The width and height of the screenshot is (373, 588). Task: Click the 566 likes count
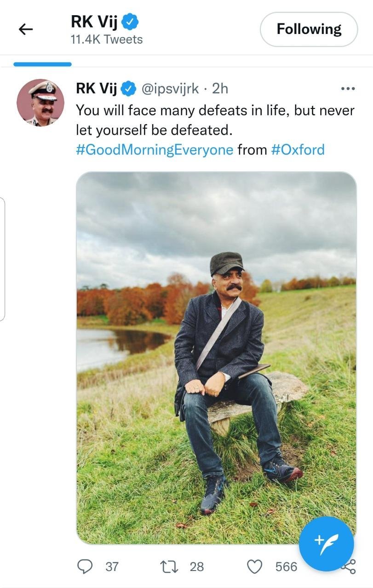[286, 566]
